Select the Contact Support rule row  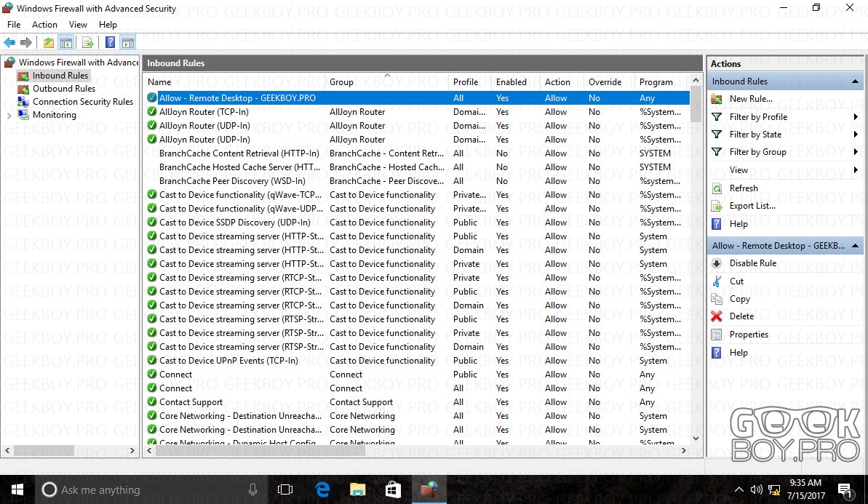coord(418,402)
